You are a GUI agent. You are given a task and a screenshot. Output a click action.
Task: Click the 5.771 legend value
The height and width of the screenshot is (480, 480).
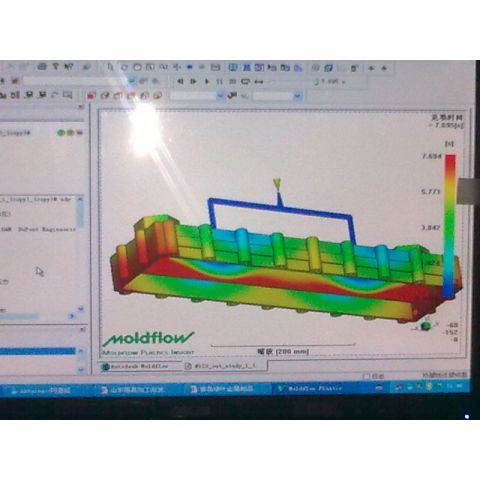click(x=431, y=192)
